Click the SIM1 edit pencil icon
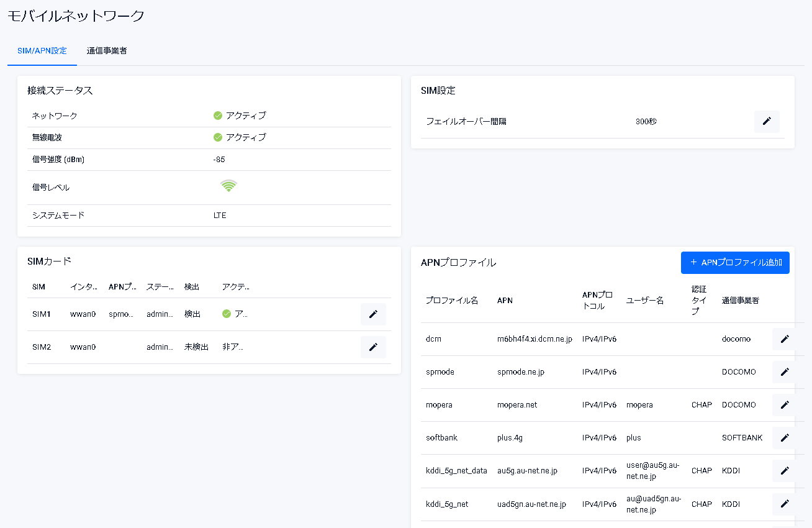Screen dimensions: 812x528 373,314
